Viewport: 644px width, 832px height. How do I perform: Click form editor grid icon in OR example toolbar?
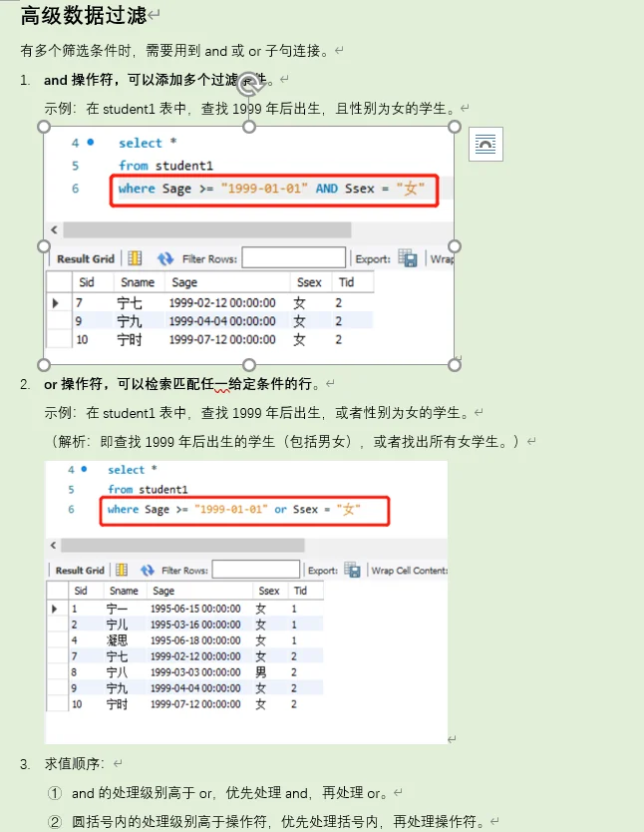pyautogui.click(x=122, y=570)
